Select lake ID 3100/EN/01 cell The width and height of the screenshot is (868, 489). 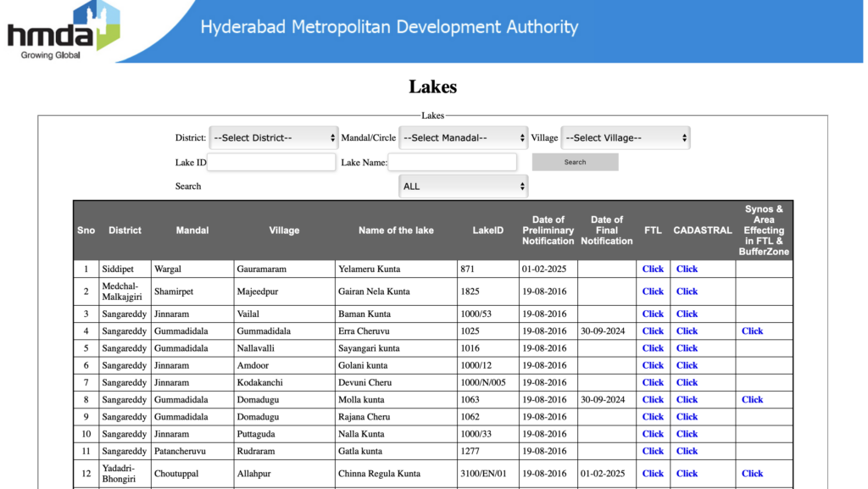coord(488,474)
